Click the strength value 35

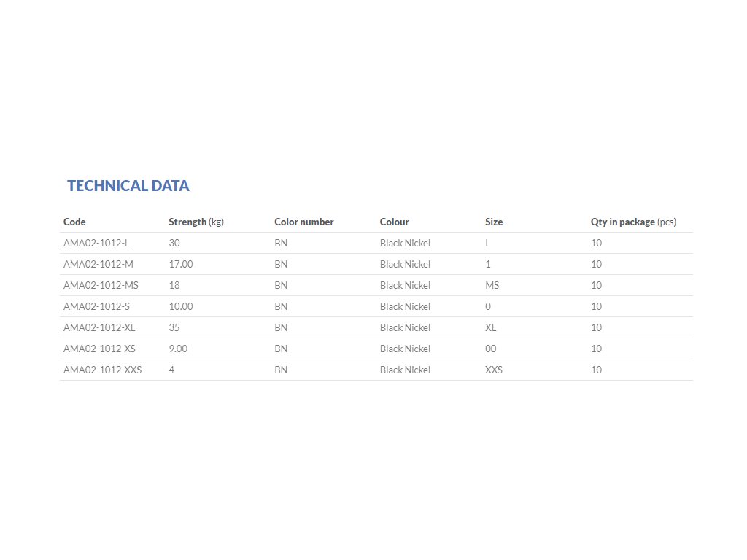tap(174, 327)
